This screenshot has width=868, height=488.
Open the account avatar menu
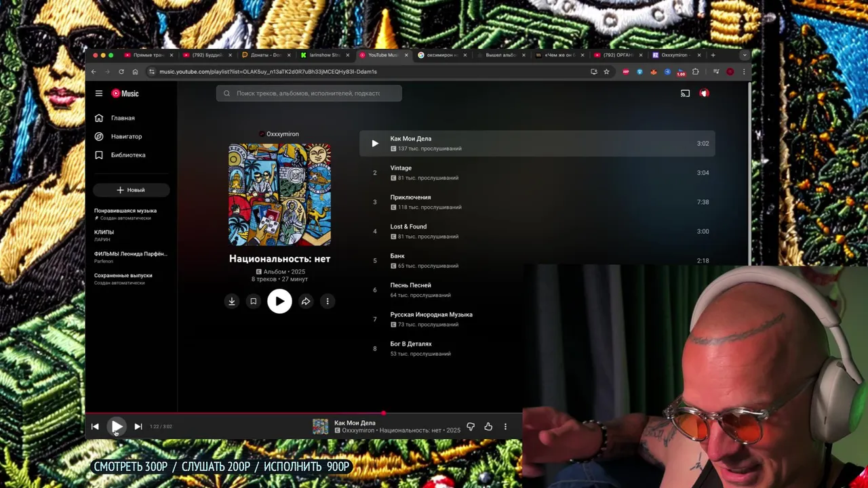[x=704, y=94]
